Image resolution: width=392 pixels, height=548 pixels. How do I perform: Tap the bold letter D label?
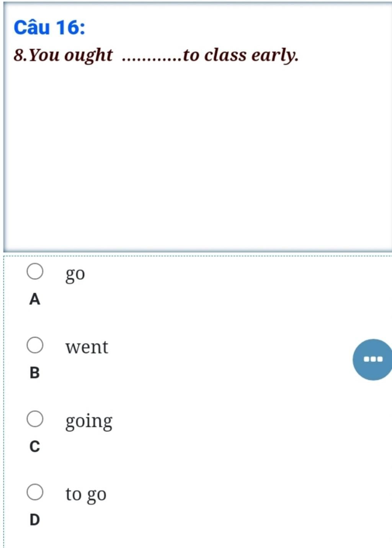pos(34,520)
